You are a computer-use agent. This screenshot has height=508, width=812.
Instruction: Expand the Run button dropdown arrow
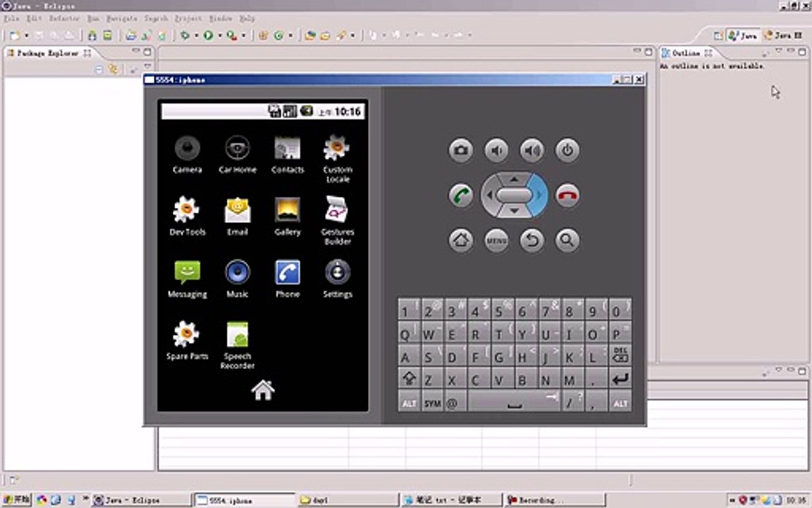point(220,35)
